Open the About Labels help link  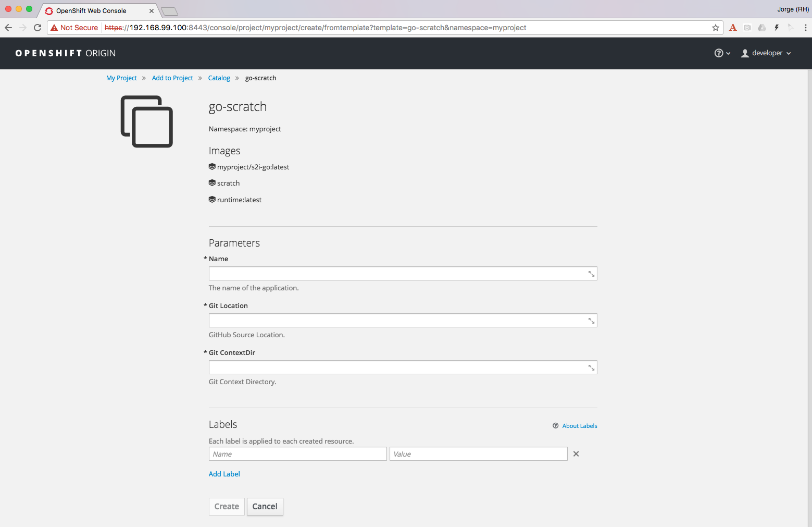(x=579, y=426)
